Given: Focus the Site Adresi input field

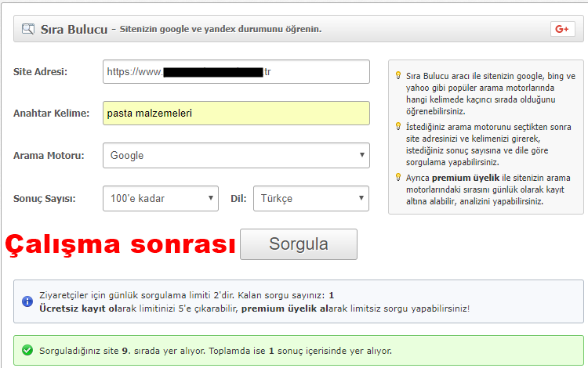Looking at the screenshot, I should coord(235,71).
